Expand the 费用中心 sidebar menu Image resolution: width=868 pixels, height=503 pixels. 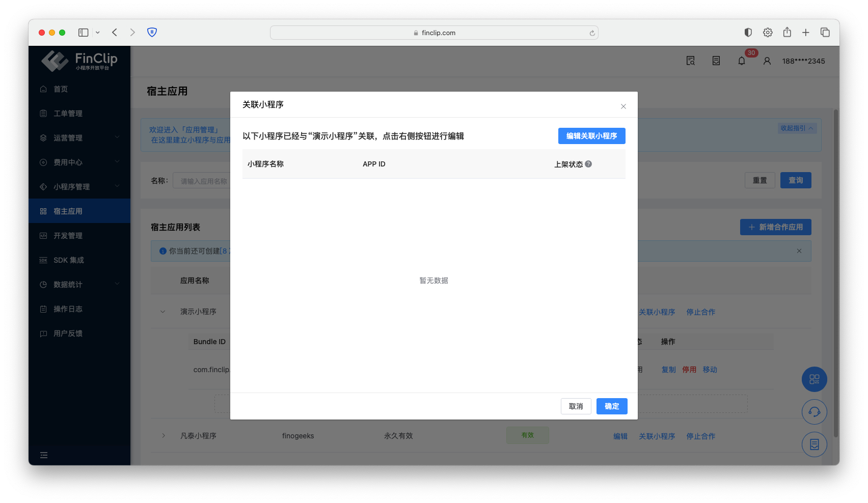pos(79,162)
